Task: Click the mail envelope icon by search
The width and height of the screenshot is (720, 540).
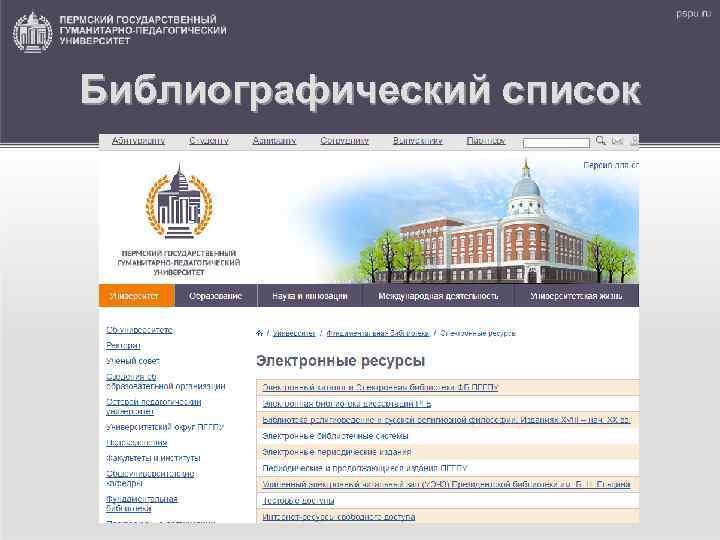Action: [618, 141]
